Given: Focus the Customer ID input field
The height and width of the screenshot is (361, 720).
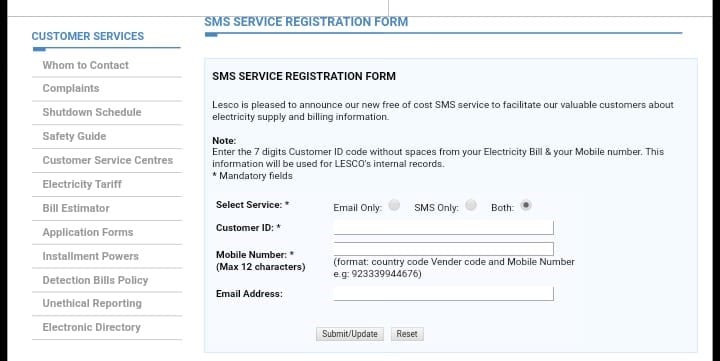Looking at the screenshot, I should coord(444,228).
